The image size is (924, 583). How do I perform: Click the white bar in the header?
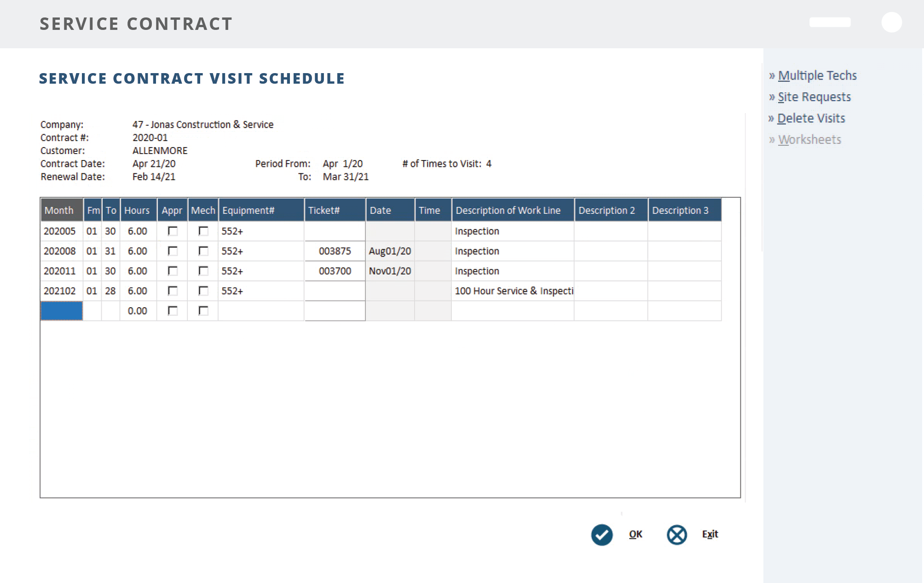[830, 23]
